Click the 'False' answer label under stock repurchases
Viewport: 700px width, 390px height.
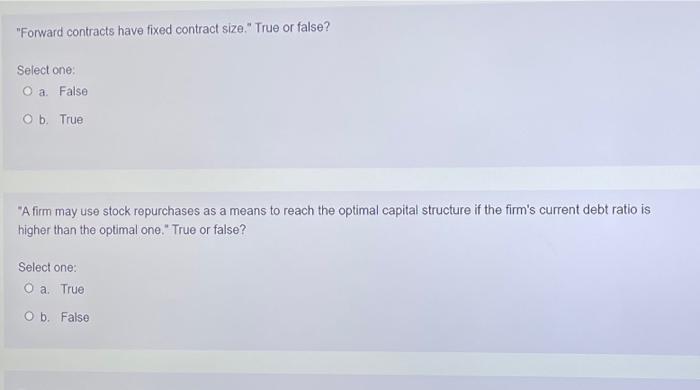(x=75, y=317)
